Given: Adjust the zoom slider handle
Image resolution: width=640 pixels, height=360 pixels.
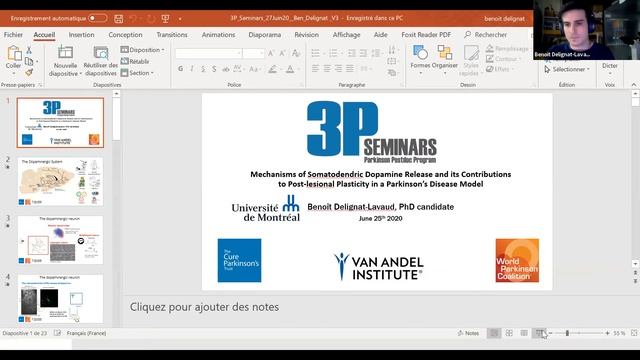Looking at the screenshot, I should tap(567, 333).
